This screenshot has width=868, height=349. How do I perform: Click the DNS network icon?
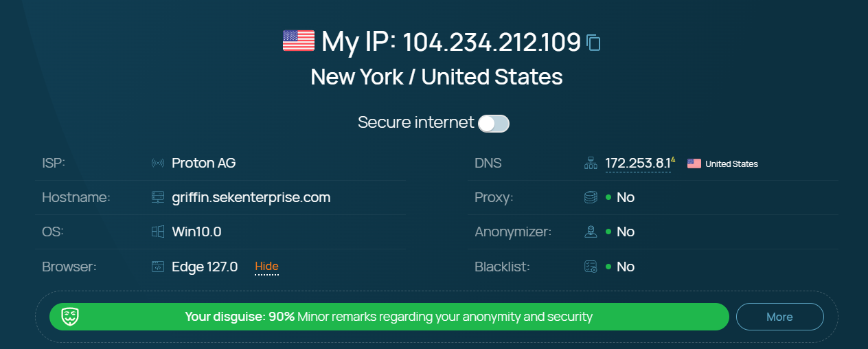tap(591, 164)
